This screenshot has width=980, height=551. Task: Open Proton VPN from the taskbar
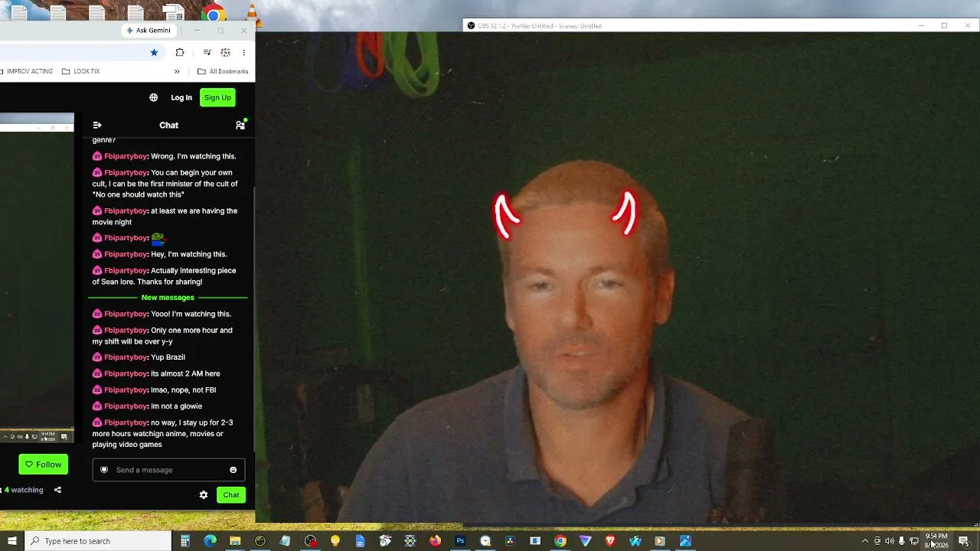coord(586,541)
